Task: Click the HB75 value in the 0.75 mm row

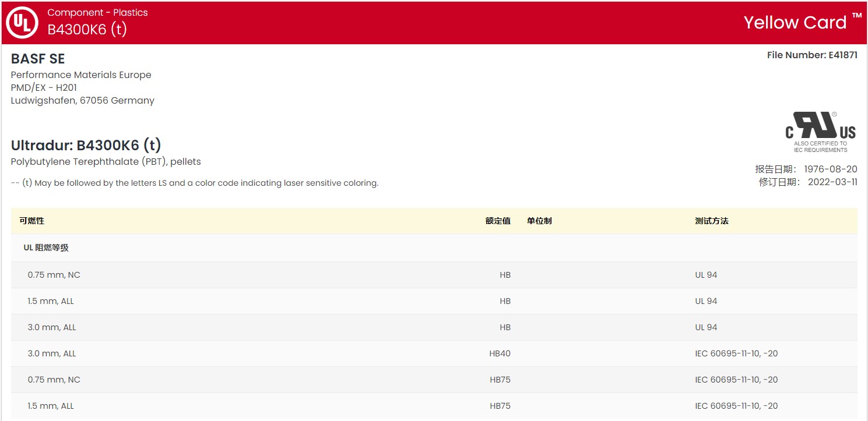Action: pos(500,380)
